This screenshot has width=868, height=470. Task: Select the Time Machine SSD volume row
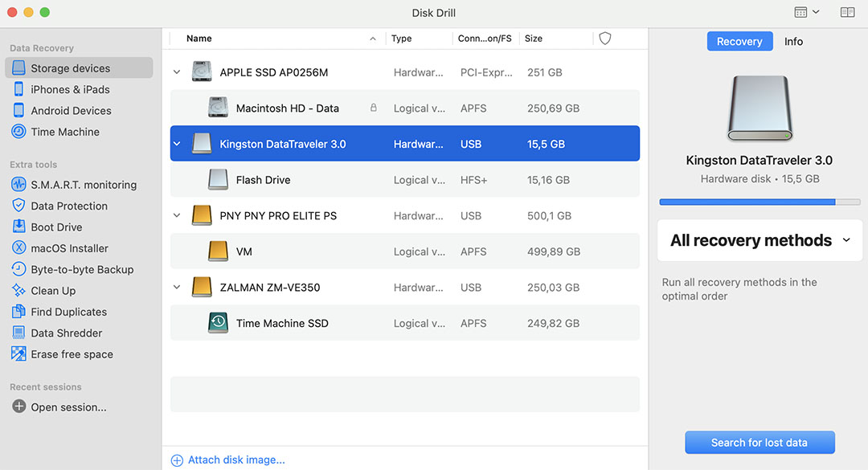tap(404, 323)
